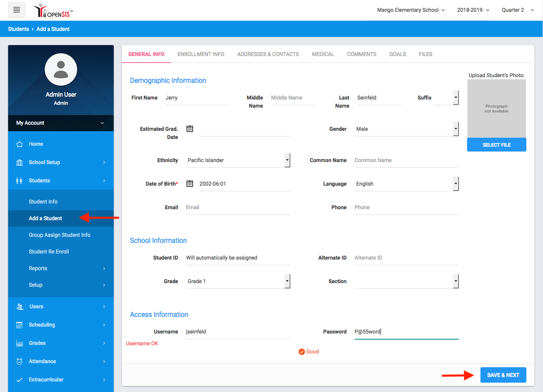Image resolution: width=543 pixels, height=392 pixels.
Task: Open Student Info in the sidebar
Action: click(43, 202)
